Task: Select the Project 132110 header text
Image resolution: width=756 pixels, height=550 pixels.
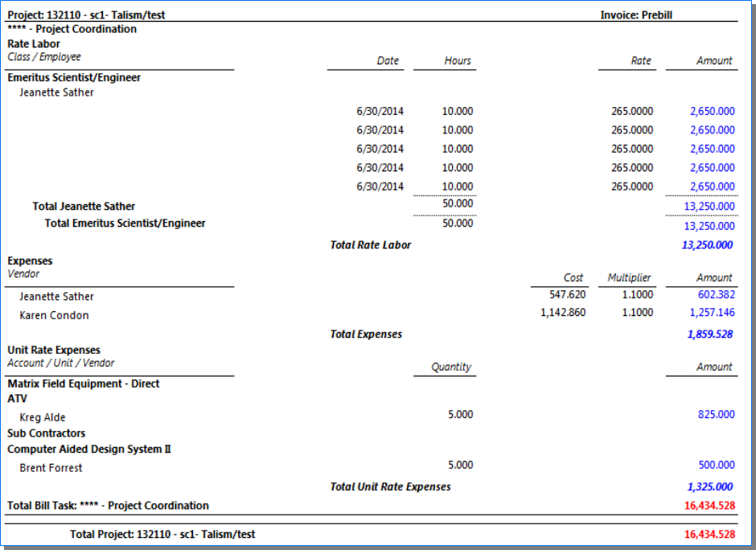Action: [86, 15]
